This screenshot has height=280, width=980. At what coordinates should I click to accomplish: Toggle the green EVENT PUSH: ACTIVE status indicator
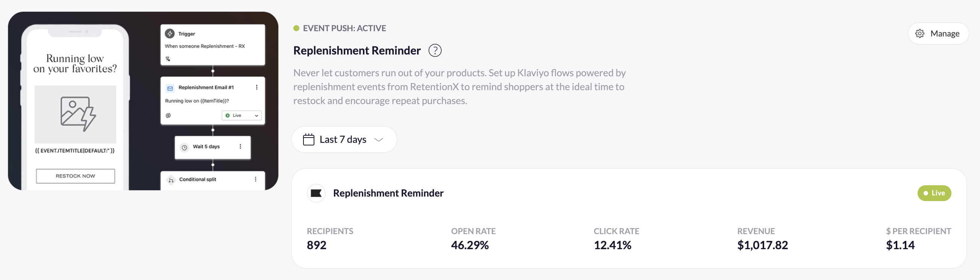point(296,28)
